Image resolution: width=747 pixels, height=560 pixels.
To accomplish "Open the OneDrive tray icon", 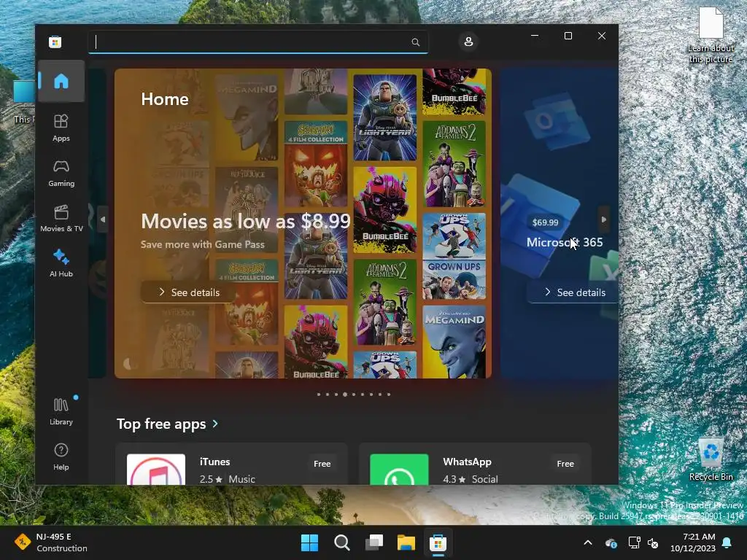I will 611,542.
